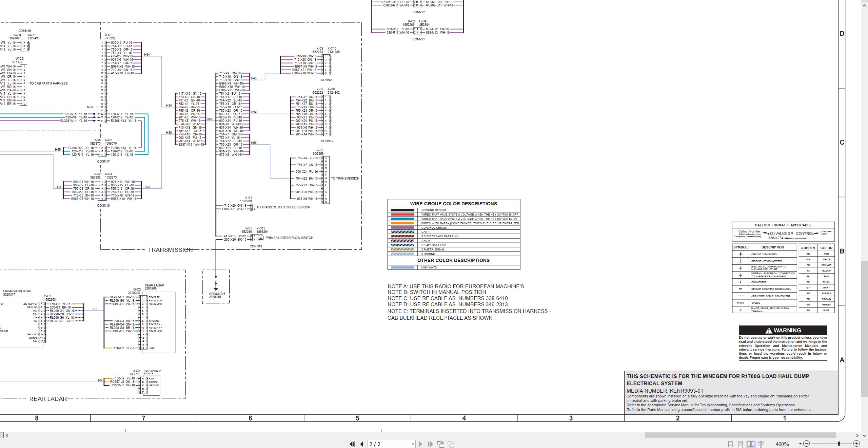
Task: Click the CONTROL CIRCUIT purple swatch
Action: (402, 228)
